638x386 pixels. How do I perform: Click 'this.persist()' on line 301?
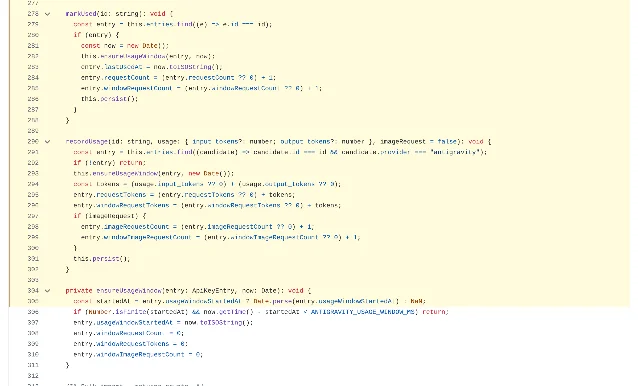[102, 259]
